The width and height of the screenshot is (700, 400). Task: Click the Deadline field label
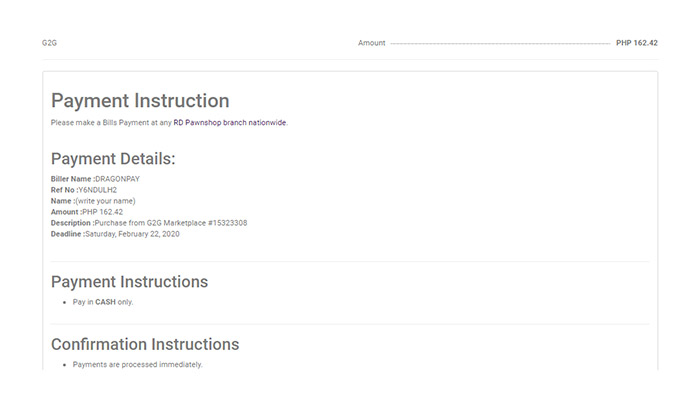67,234
